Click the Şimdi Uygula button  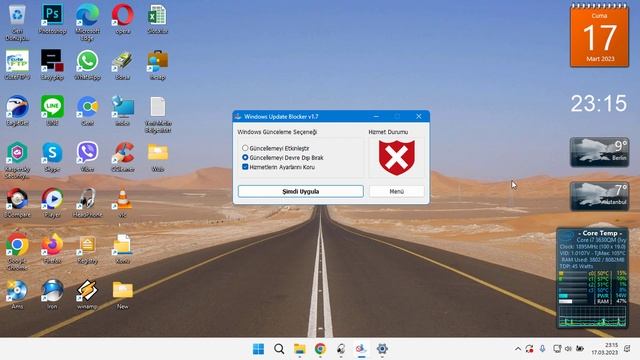coord(300,191)
